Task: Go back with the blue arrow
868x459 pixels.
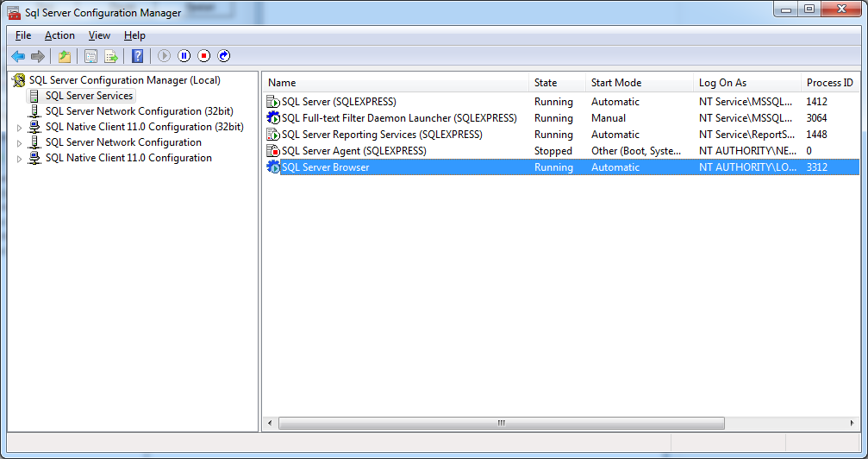Action: 18,56
